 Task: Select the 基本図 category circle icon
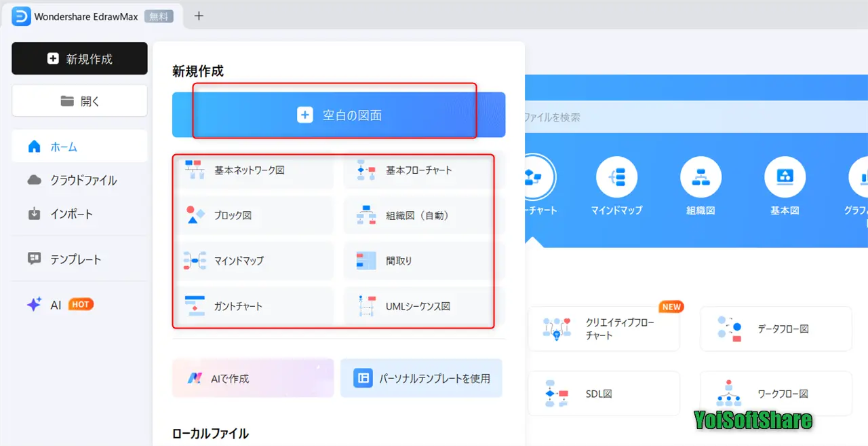tap(785, 177)
